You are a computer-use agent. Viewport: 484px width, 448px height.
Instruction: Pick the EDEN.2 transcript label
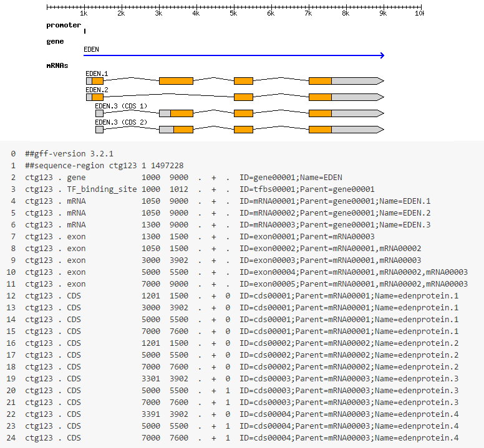(97, 90)
